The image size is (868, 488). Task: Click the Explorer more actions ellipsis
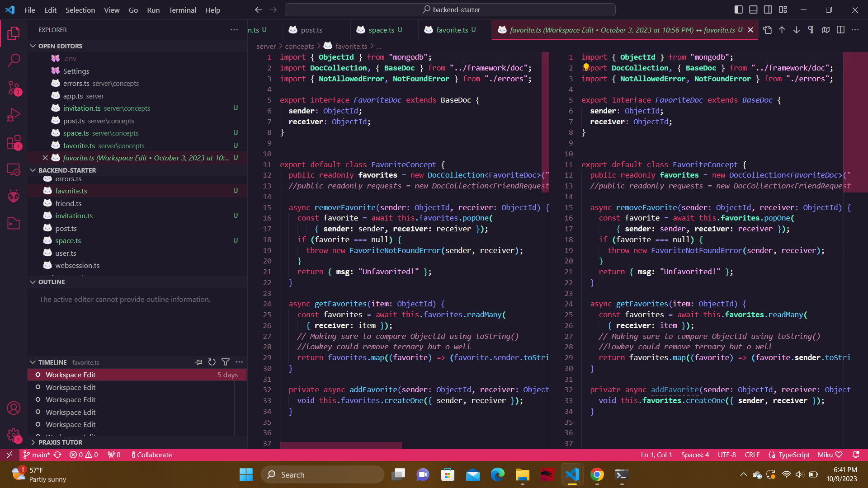tap(234, 30)
